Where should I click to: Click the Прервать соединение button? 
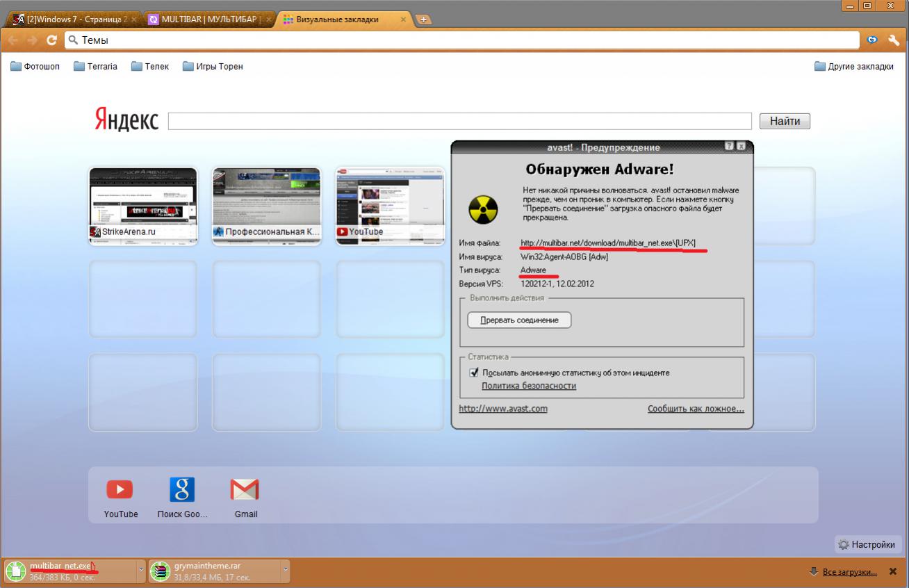point(520,320)
